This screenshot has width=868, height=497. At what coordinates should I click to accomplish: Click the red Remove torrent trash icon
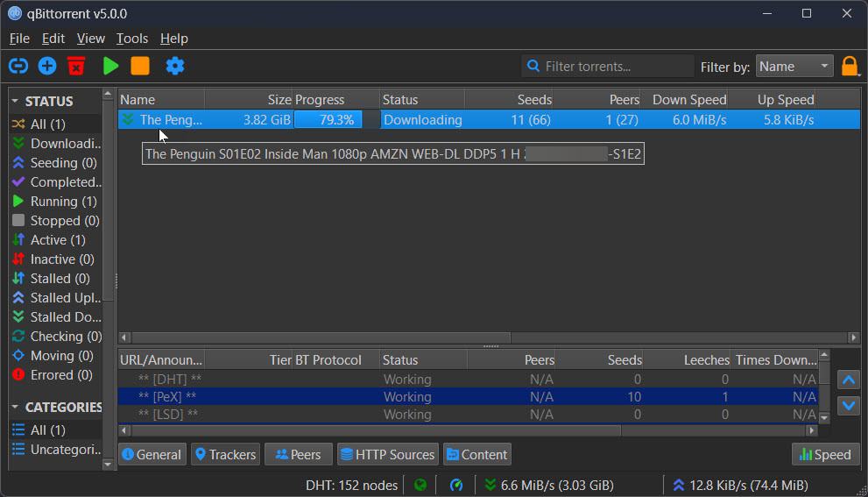click(76, 66)
